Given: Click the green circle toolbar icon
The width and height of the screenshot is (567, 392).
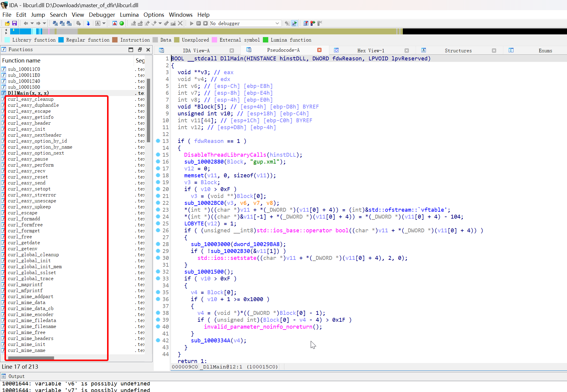Looking at the screenshot, I should point(122,23).
